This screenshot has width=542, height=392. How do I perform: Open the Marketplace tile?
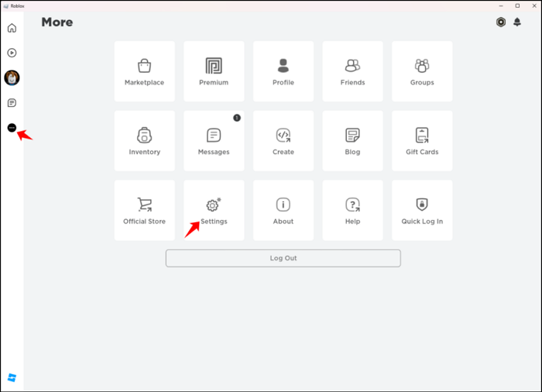145,71
